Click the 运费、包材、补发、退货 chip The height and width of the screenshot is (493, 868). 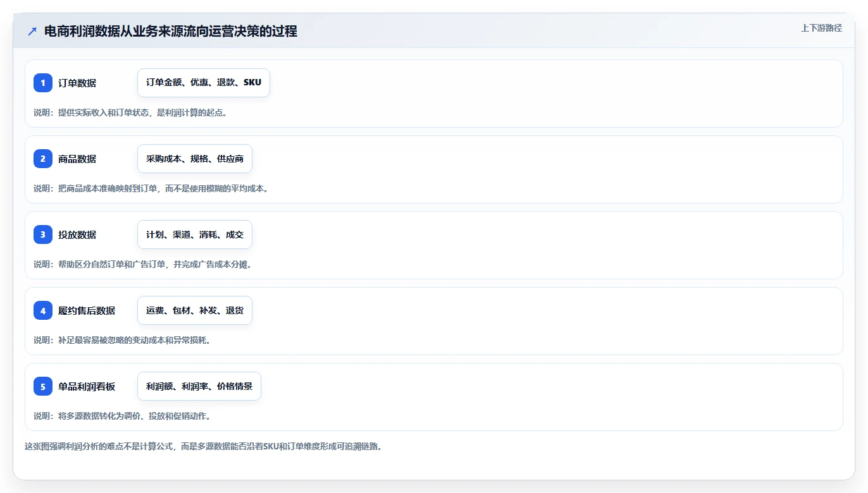[x=195, y=310]
